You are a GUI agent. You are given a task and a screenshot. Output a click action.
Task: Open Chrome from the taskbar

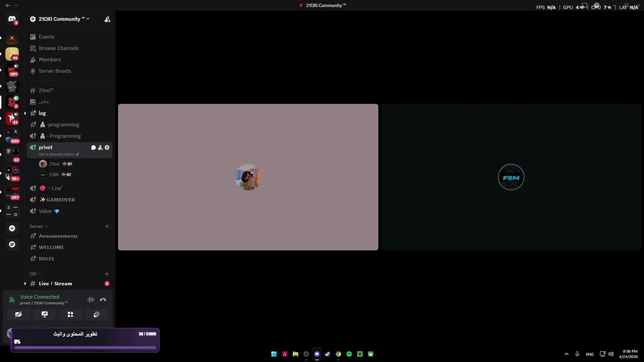[339, 354]
